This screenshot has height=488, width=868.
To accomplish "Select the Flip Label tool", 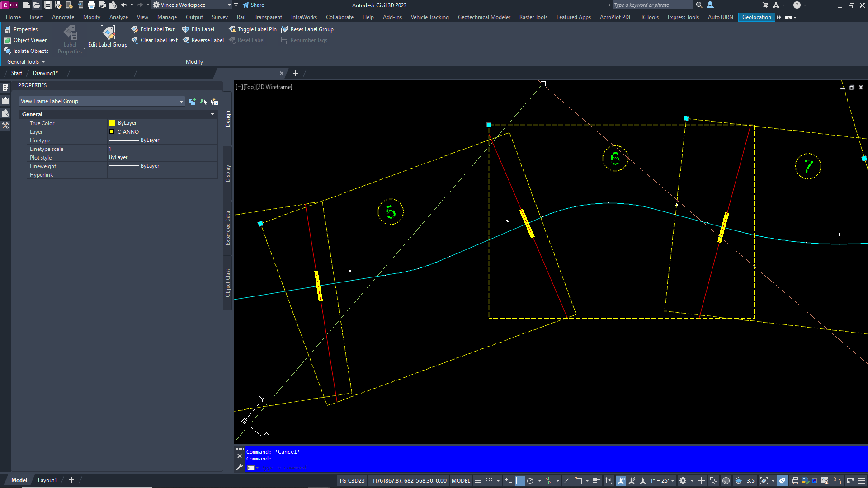I will point(198,29).
